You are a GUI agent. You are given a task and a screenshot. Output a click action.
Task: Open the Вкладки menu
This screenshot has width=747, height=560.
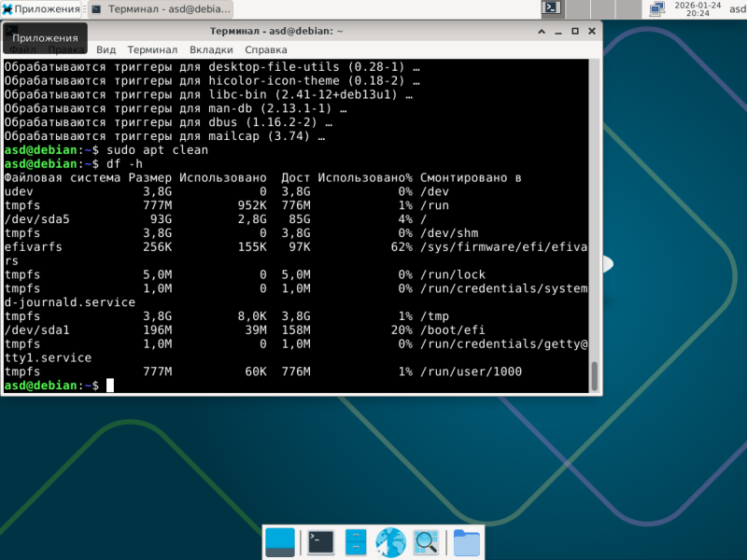coord(211,49)
